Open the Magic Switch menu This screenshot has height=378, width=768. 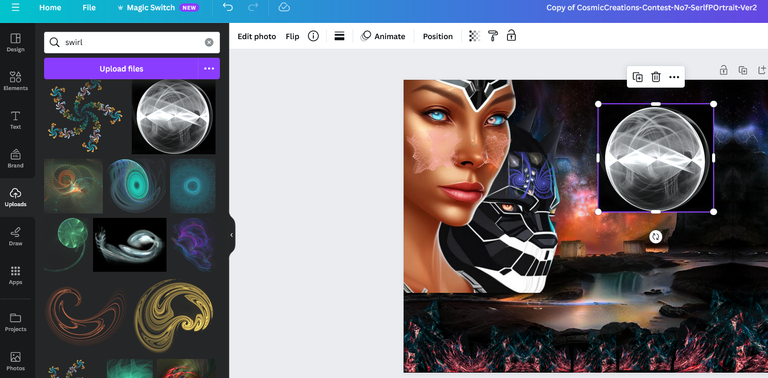[x=158, y=8]
